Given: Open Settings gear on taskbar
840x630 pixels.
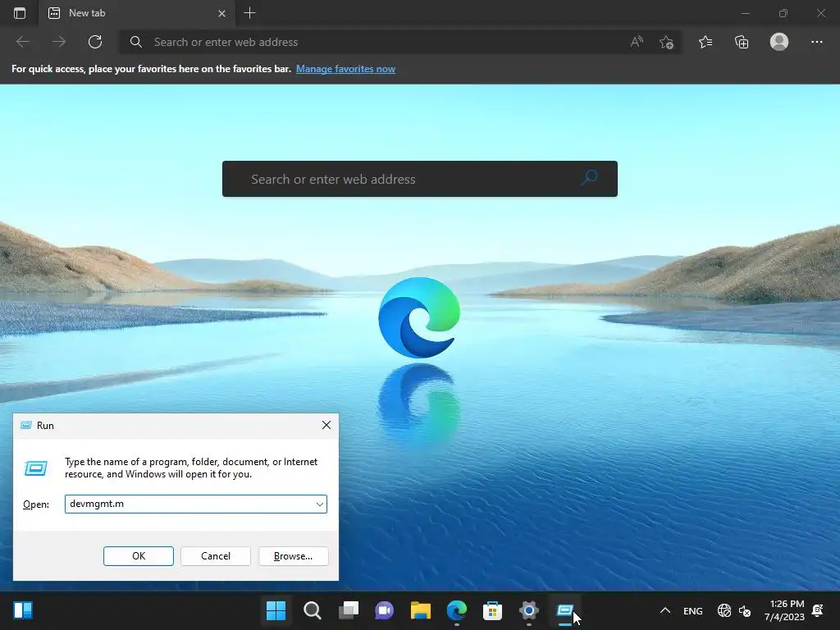Looking at the screenshot, I should pyautogui.click(x=529, y=610).
